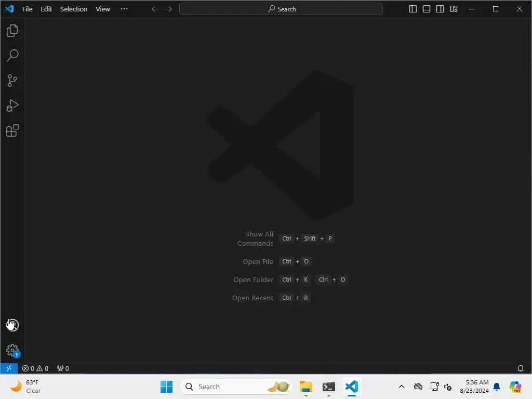Click the volume muted tray icon
Screen dimensions: 532x399
[x=448, y=387]
